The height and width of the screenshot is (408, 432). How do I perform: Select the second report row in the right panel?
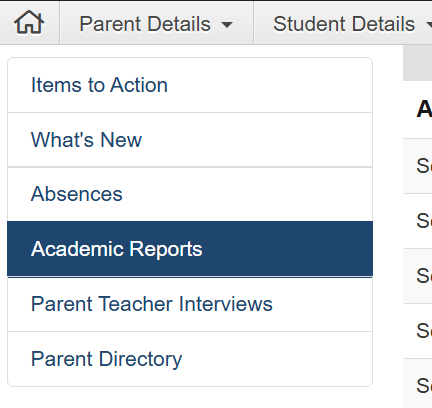418,221
